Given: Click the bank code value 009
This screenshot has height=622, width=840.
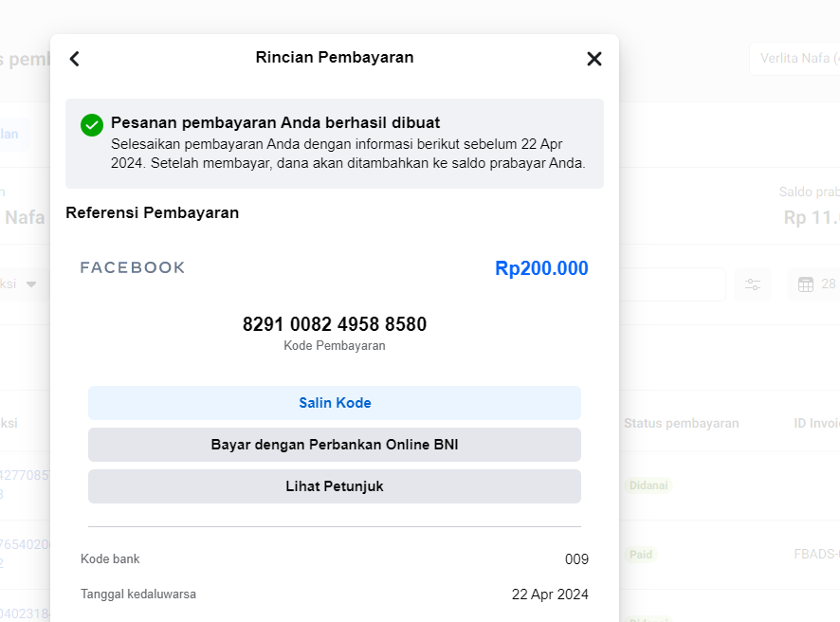Looking at the screenshot, I should coord(576,559).
